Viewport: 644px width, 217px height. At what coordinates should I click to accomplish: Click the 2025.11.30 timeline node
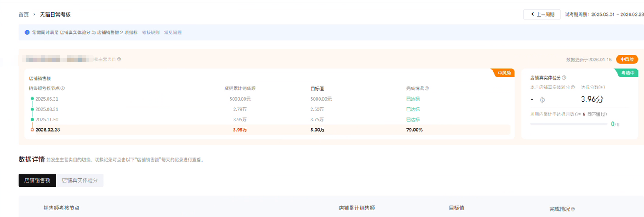(32, 120)
